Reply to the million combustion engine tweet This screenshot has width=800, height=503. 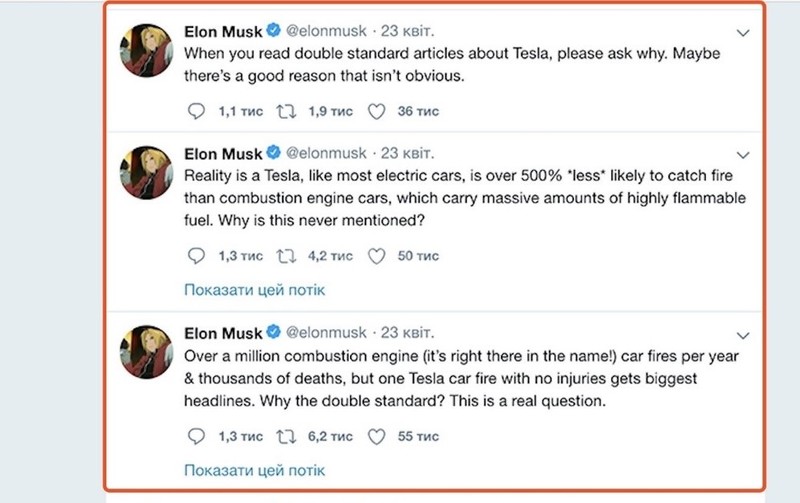coord(196,436)
